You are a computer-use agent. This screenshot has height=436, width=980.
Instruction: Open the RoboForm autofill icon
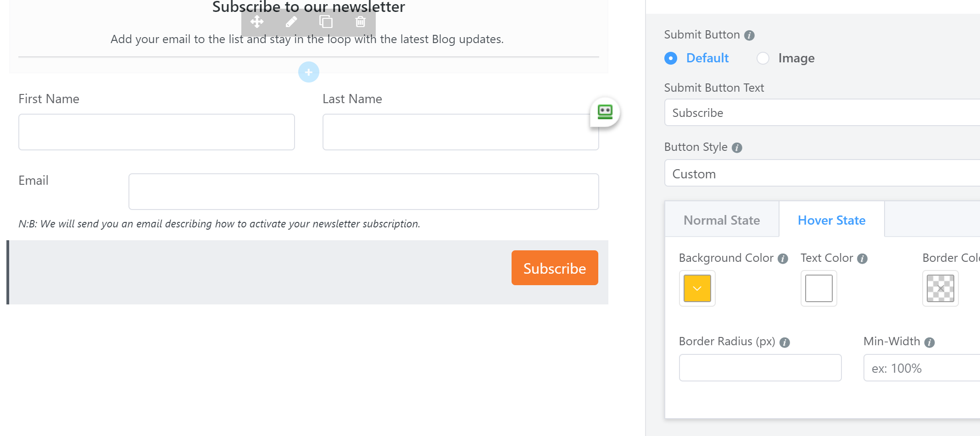pos(605,112)
